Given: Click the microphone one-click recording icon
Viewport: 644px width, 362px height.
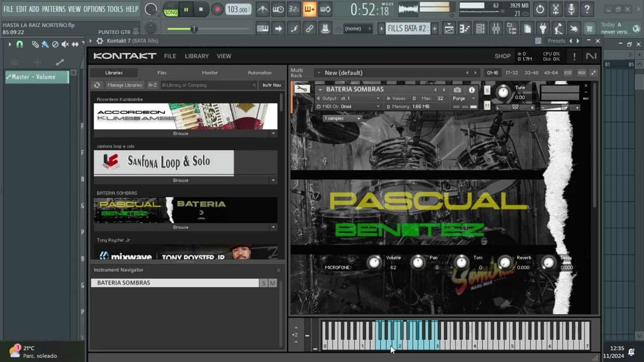Looking at the screenshot, I should tap(571, 9).
